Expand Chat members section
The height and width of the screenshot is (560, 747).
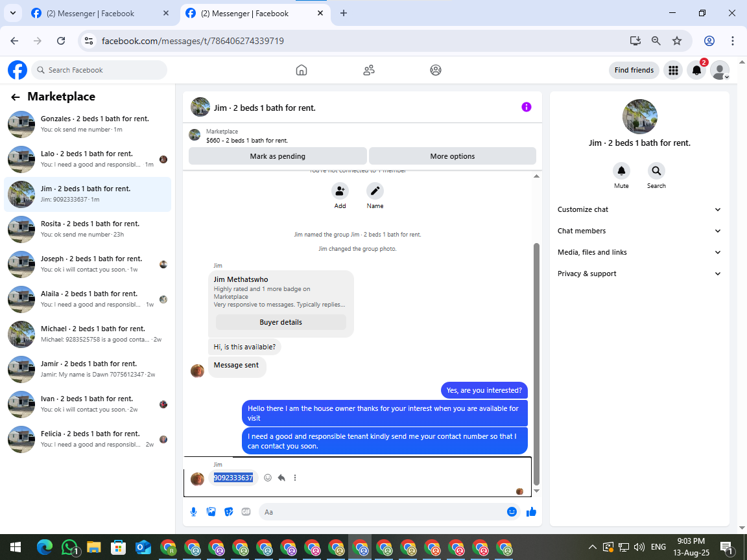click(639, 231)
